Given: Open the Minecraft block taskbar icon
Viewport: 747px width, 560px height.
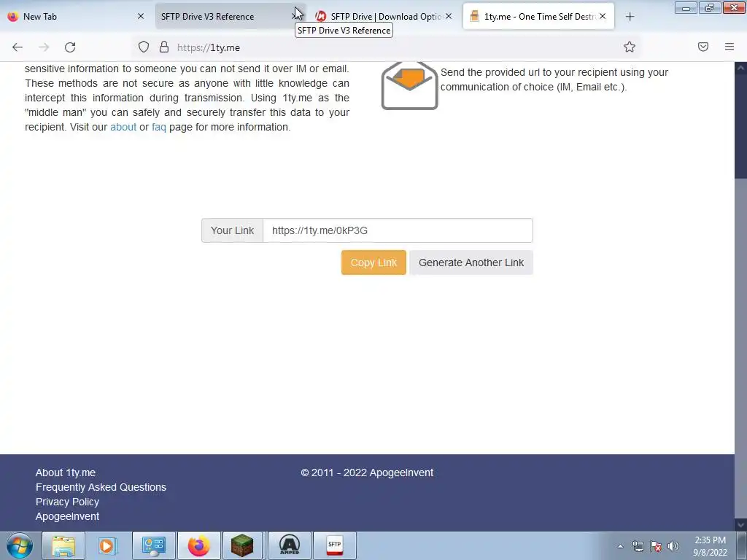Looking at the screenshot, I should tap(242, 545).
